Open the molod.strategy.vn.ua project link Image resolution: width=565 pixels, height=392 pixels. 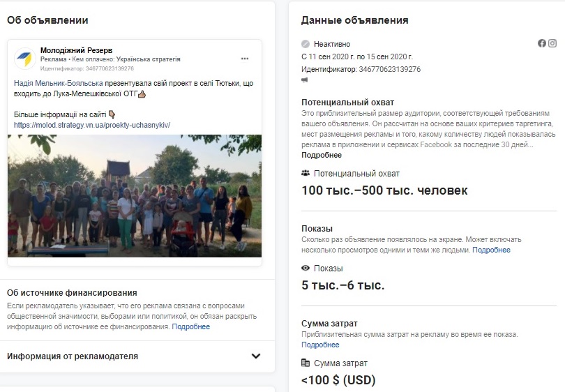click(92, 126)
